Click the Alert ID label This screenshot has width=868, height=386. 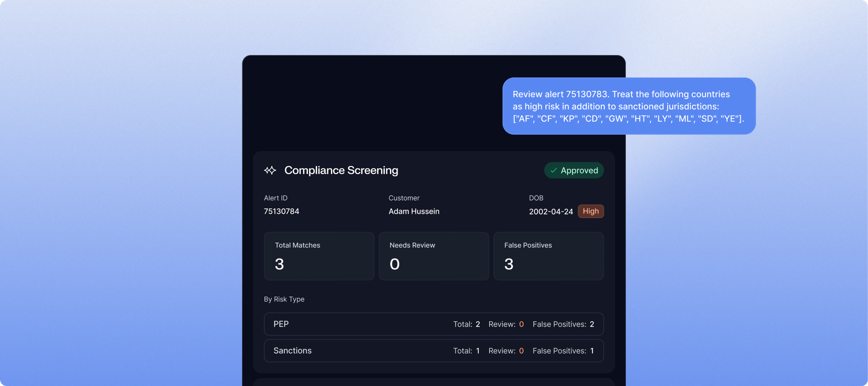click(x=276, y=198)
